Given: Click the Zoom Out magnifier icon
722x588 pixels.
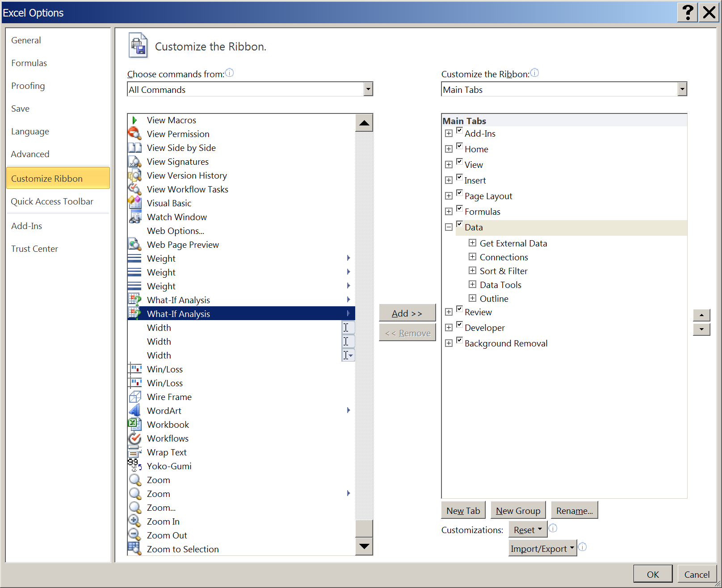Looking at the screenshot, I should 134,535.
